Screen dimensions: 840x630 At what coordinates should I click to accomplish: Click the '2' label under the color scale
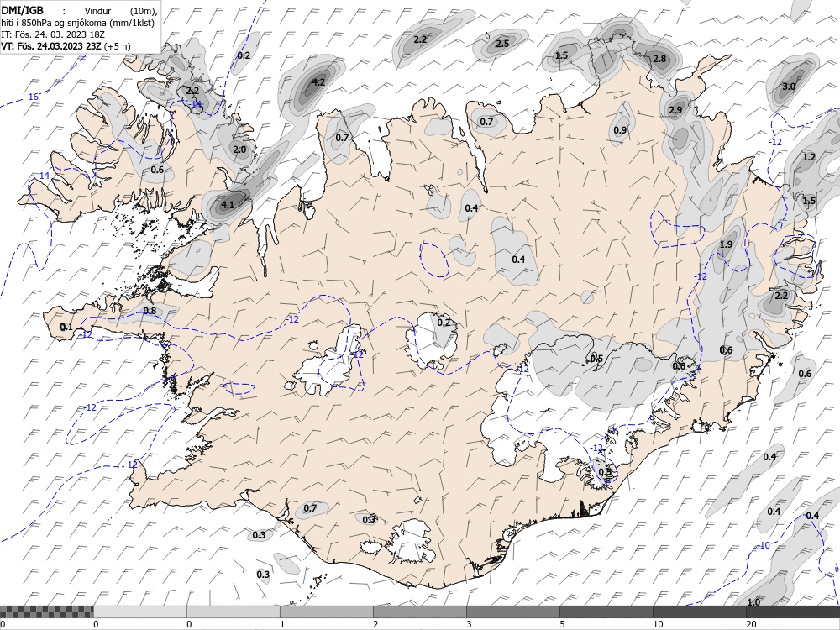tap(375, 624)
